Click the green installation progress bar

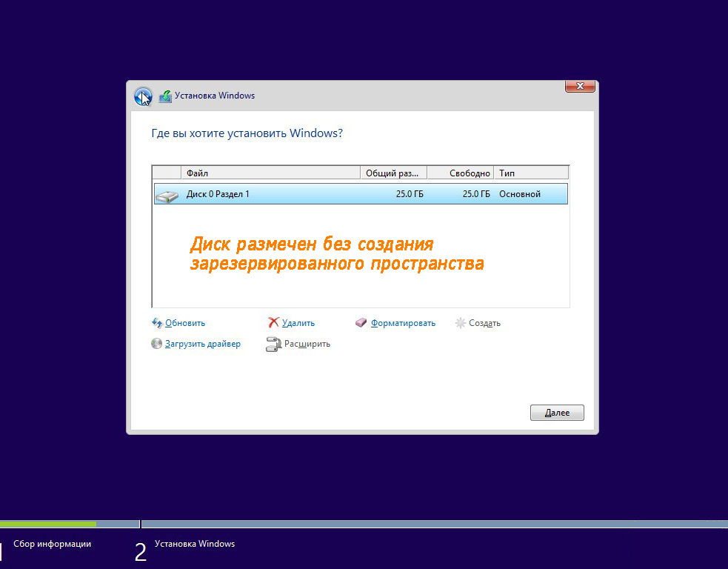(47, 524)
